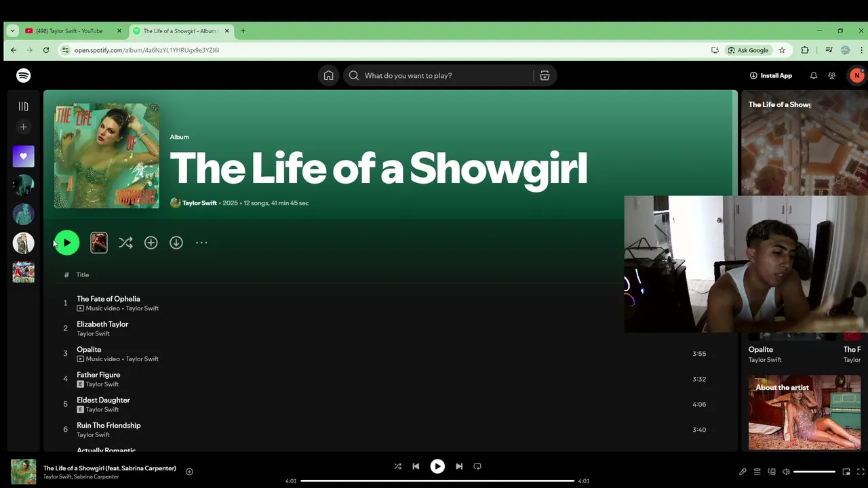
Task: Click the search input field
Action: point(438,75)
